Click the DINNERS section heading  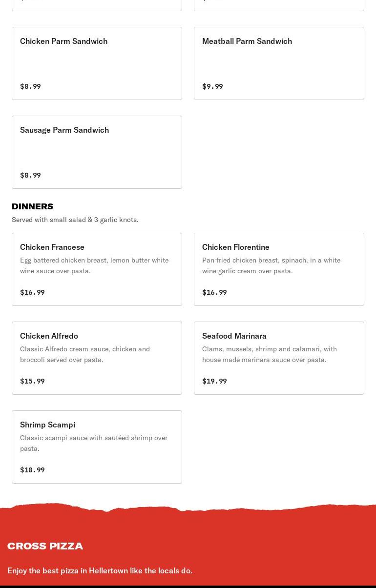coord(32,206)
